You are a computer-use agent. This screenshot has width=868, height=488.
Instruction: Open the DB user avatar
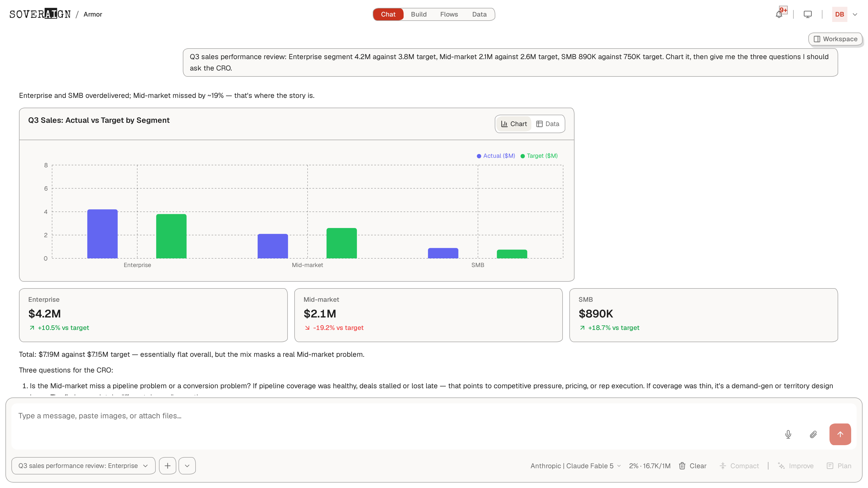pos(839,14)
